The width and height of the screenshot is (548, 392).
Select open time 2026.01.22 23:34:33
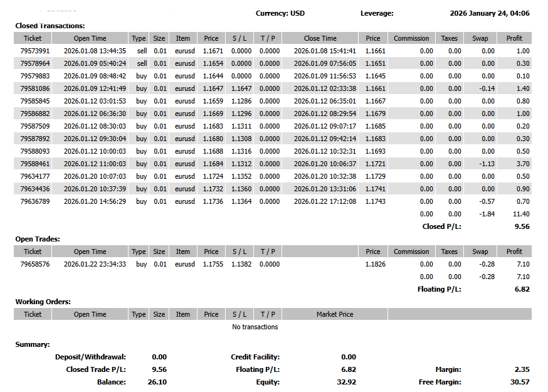tap(95, 264)
